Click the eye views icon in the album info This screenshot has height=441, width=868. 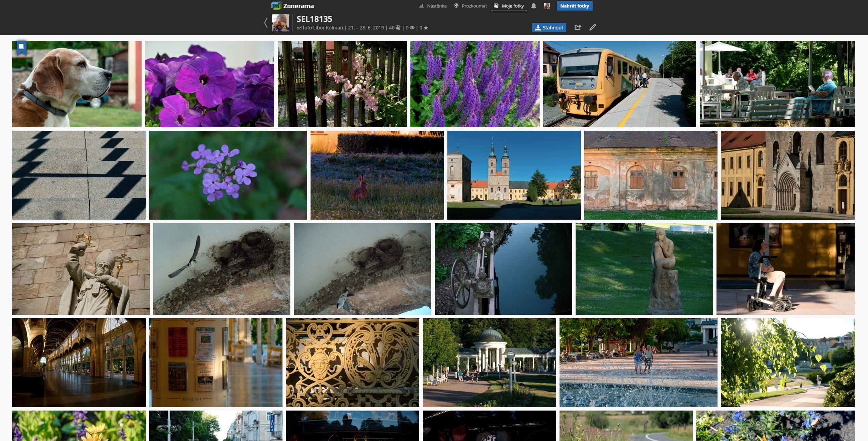tap(412, 28)
